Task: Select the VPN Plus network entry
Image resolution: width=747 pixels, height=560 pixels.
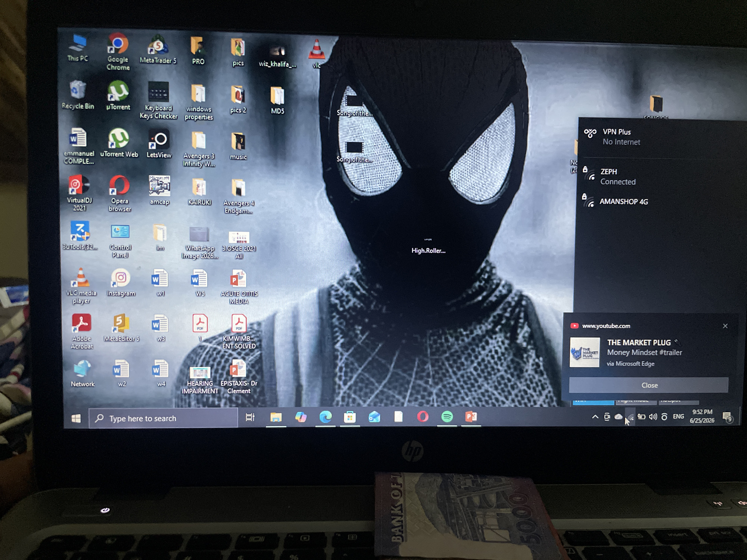Action: [x=661, y=137]
